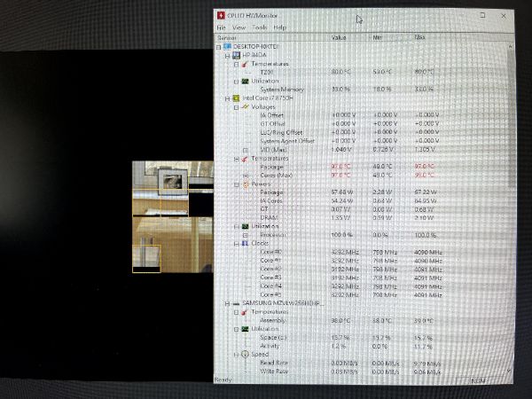This screenshot has height=399, width=532.
Task: Click the Voltages lightning icon
Action: [245, 107]
